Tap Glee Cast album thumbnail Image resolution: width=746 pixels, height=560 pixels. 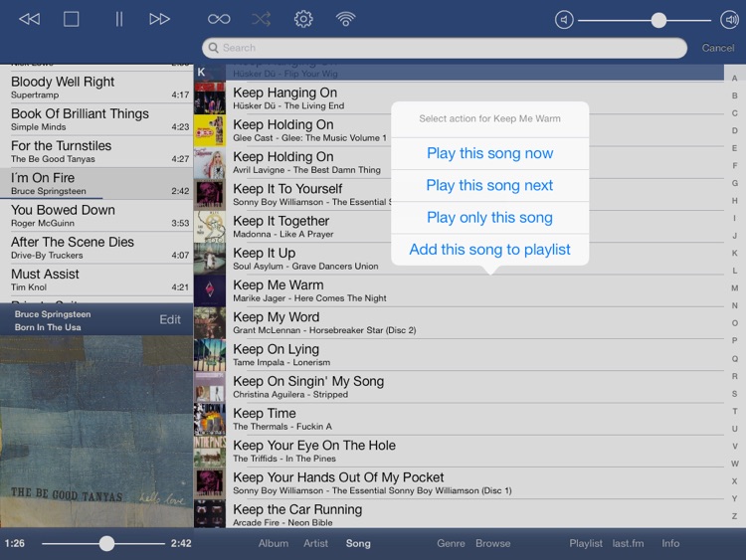(x=210, y=130)
